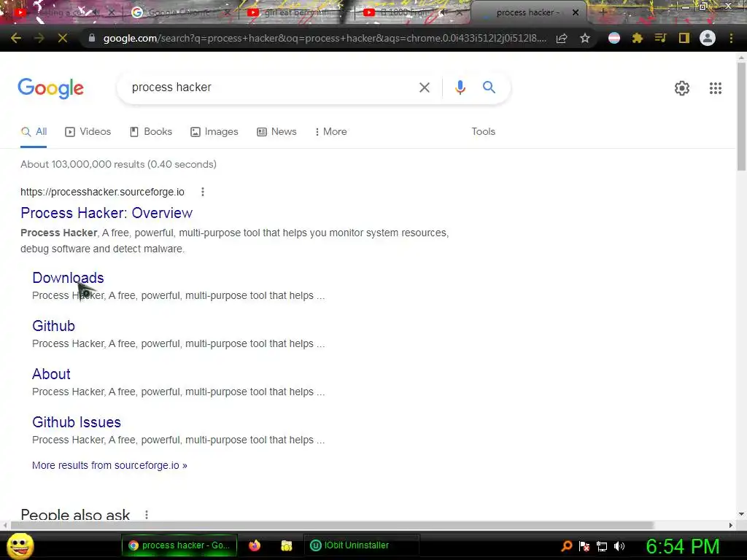The image size is (747, 560).
Task: Open the flag notification tray icon
Action: coord(584,546)
